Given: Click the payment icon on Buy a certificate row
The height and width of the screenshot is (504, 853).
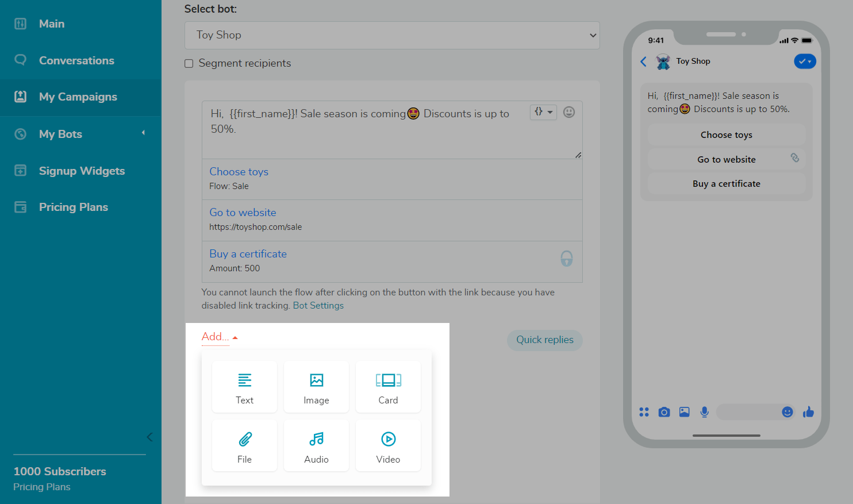Looking at the screenshot, I should (x=567, y=259).
